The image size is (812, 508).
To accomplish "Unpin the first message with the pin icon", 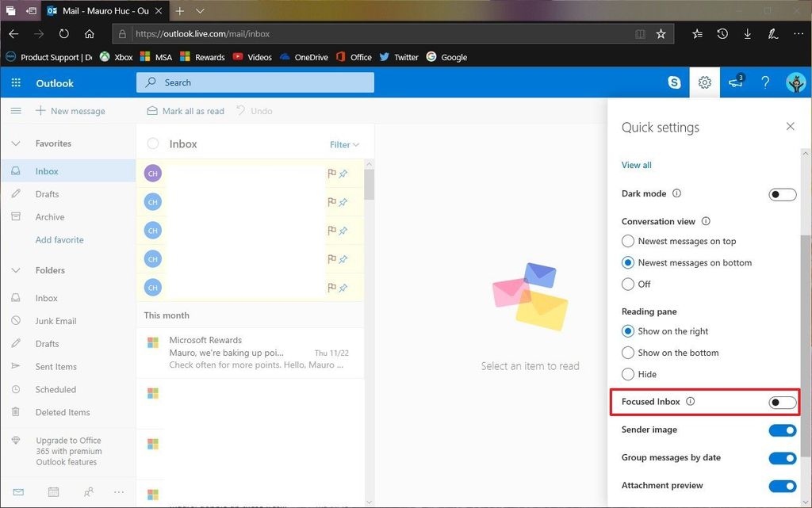I will point(343,173).
